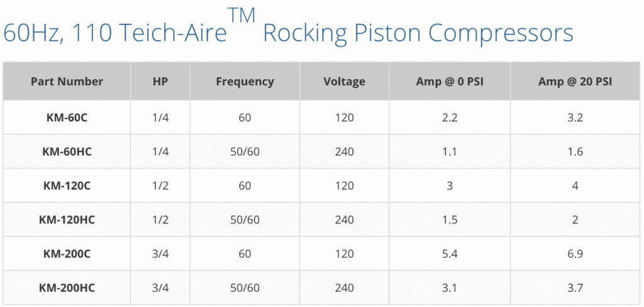
Task: Select the 6.9 amp value for KM-200C
Action: coord(575,254)
